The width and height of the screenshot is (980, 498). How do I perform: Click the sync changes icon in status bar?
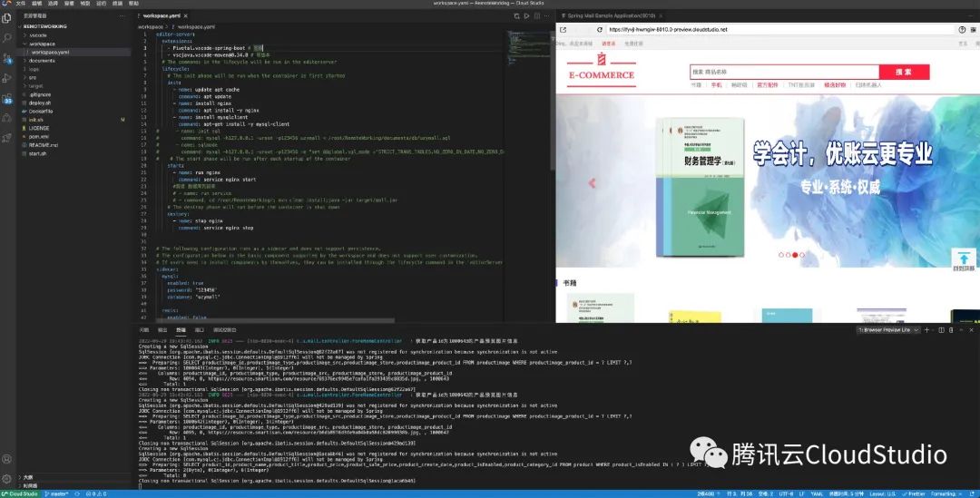coord(77,493)
